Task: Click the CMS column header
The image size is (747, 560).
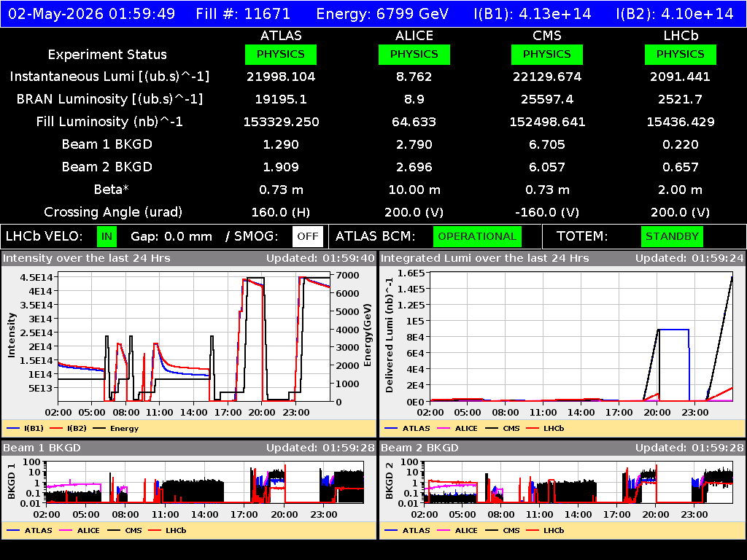Action: 547,36
